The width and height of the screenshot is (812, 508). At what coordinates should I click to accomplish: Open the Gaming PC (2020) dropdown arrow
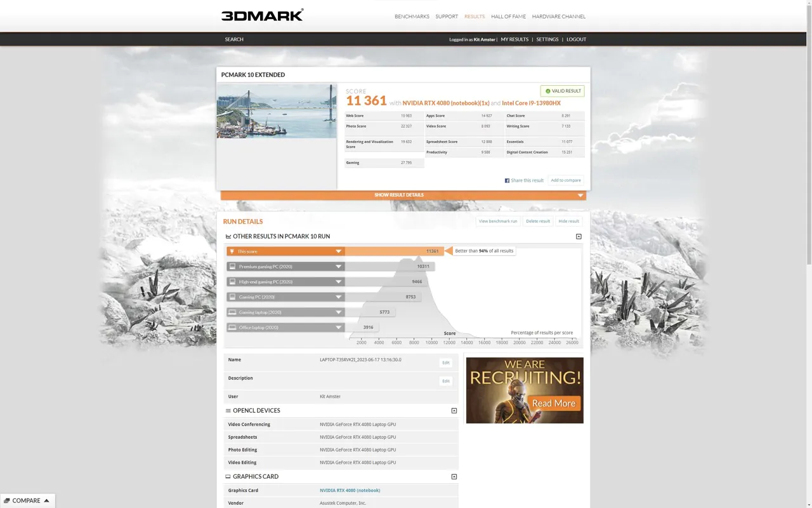pyautogui.click(x=338, y=297)
